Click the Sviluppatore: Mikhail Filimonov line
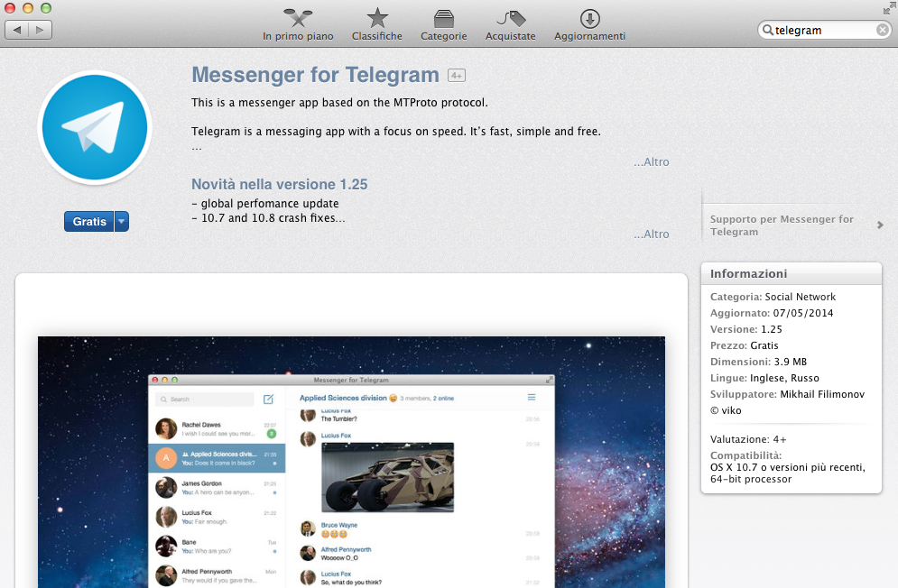The image size is (898, 588). pos(788,394)
